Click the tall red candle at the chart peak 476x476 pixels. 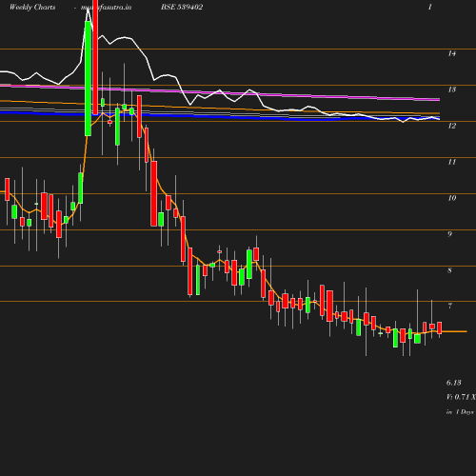point(95,57)
